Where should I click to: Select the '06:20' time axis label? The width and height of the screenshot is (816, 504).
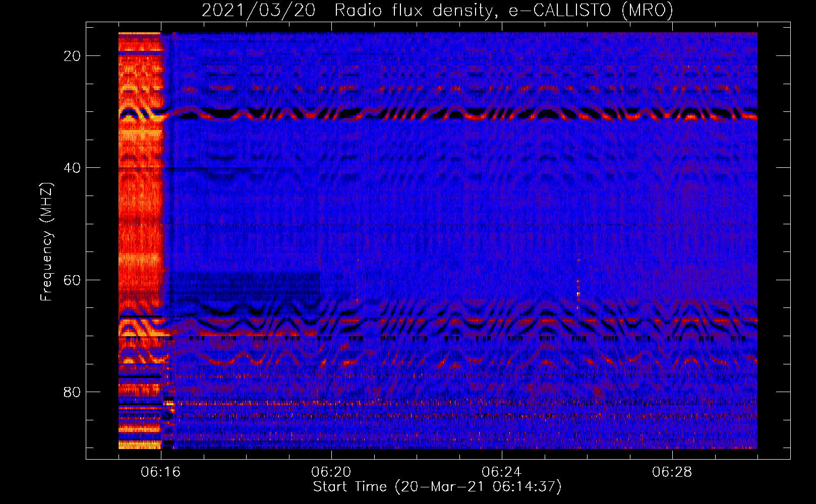pyautogui.click(x=331, y=472)
